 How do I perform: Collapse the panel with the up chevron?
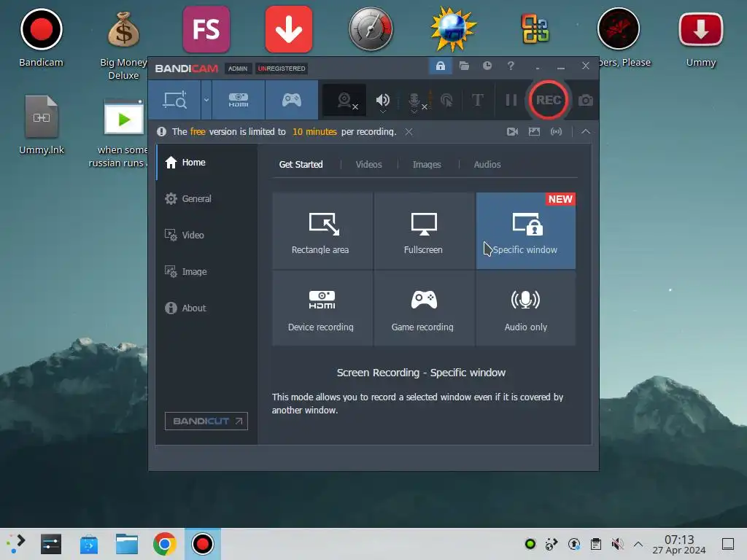coord(586,132)
